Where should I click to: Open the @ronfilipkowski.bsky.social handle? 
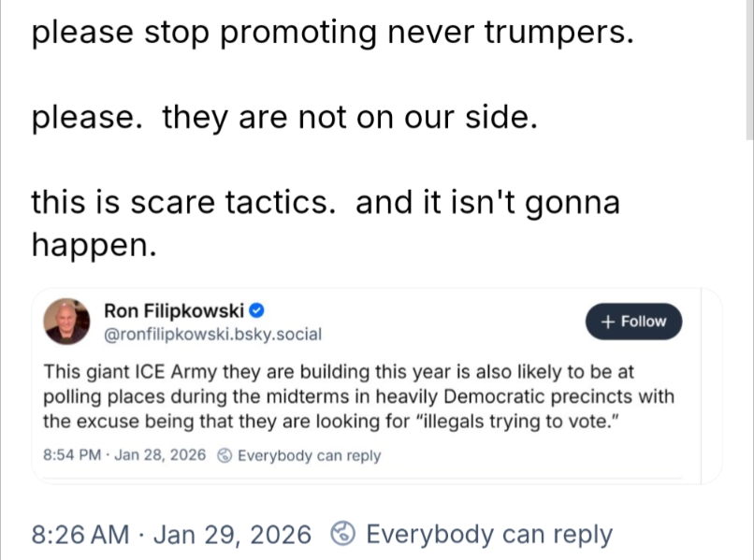coord(211,334)
